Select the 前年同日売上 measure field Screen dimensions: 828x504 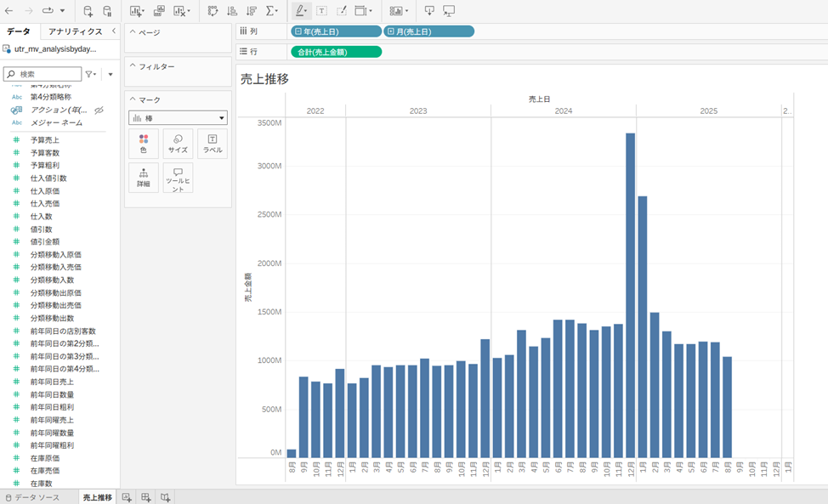click(52, 382)
